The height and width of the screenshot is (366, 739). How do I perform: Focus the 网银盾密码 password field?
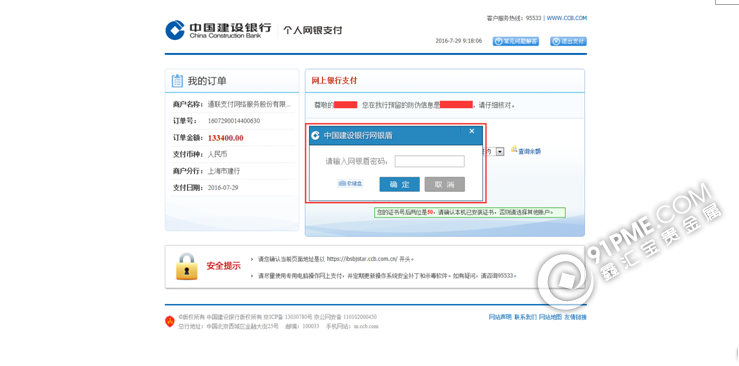[429, 162]
